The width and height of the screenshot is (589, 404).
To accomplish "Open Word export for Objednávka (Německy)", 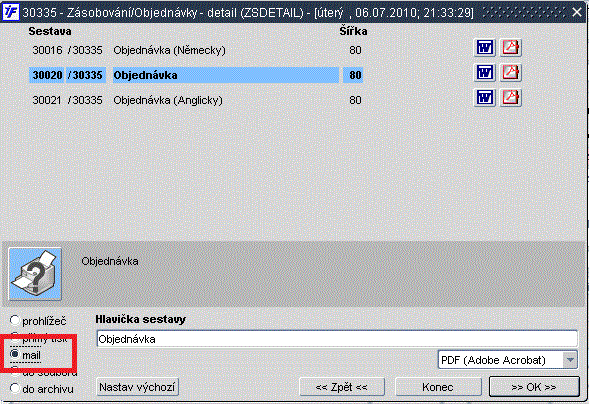I will [x=485, y=48].
